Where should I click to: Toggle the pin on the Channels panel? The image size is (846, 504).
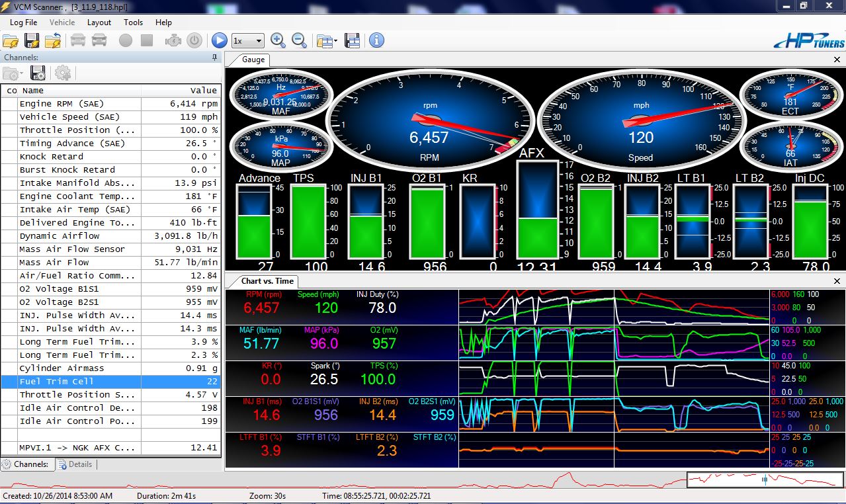pyautogui.click(x=214, y=58)
